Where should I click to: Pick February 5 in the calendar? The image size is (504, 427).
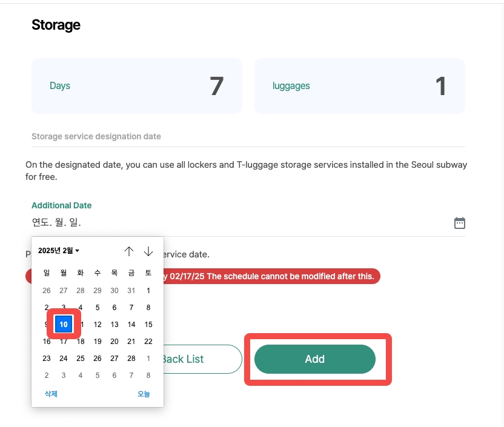[98, 308]
